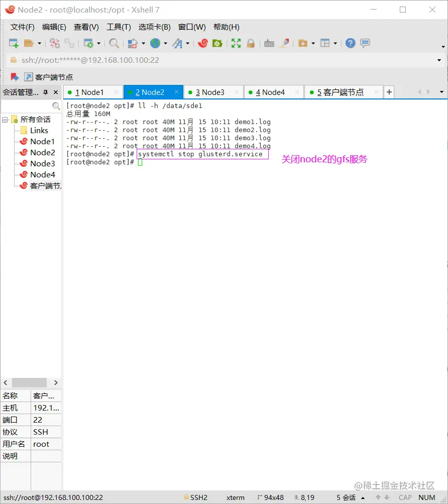This screenshot has height=504, width=448.
Task: Open dropdown arrow next to globe icon
Action: click(166, 43)
